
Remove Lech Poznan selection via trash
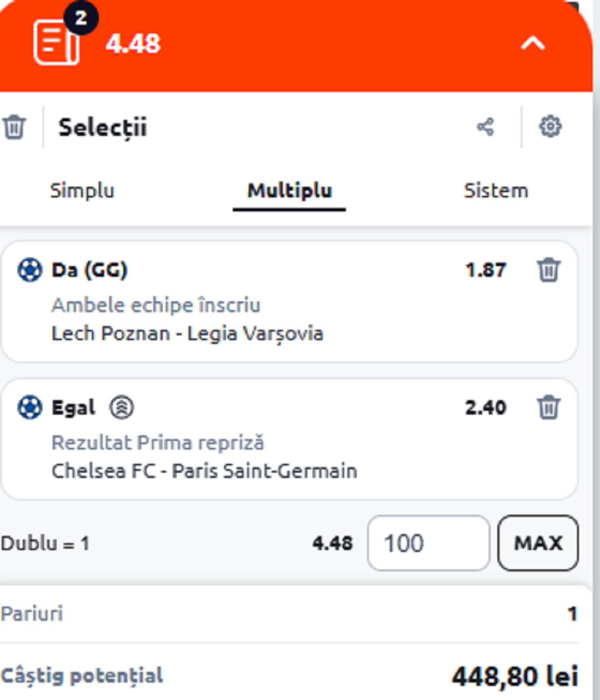pos(548,270)
